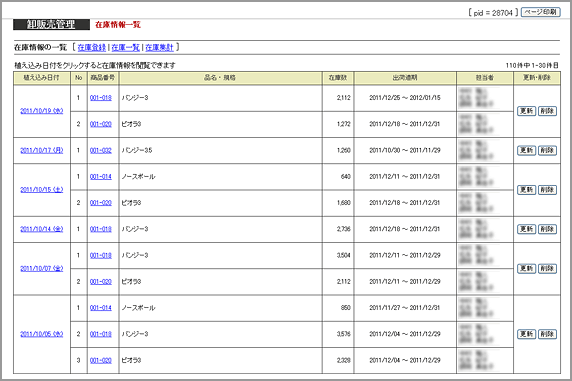Open planting date 2011/10/17 (月)
The image size is (572, 381).
(x=42, y=150)
